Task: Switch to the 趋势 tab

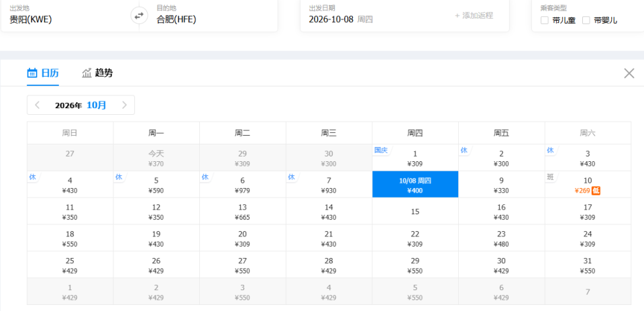Action: (97, 73)
